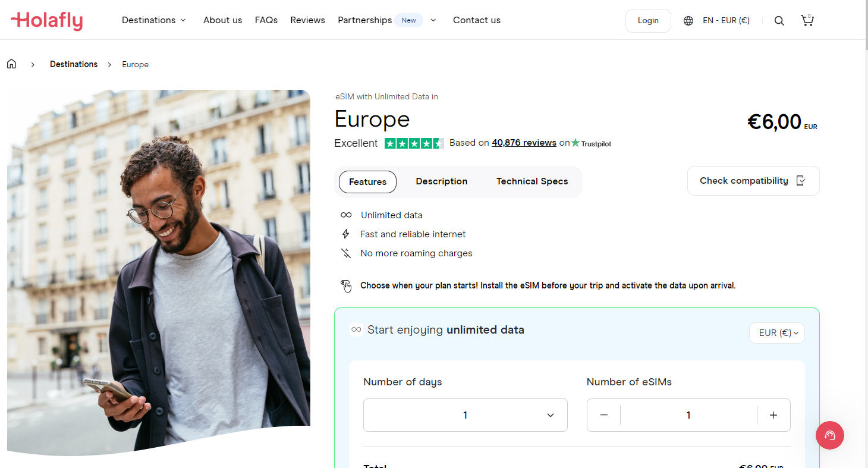The width and height of the screenshot is (868, 468).
Task: Select the Features tab
Action: tap(367, 182)
